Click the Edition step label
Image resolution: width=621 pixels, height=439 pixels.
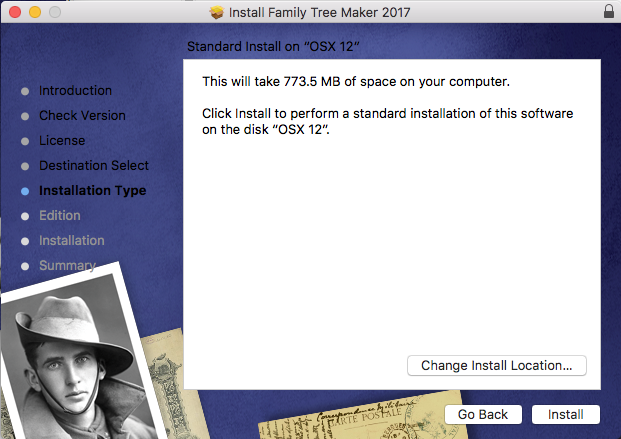click(60, 216)
